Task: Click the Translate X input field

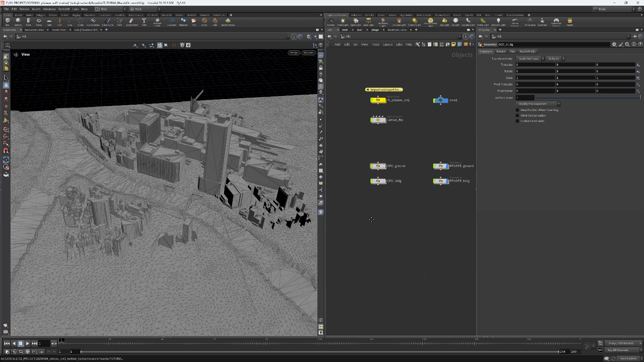Action: point(535,64)
